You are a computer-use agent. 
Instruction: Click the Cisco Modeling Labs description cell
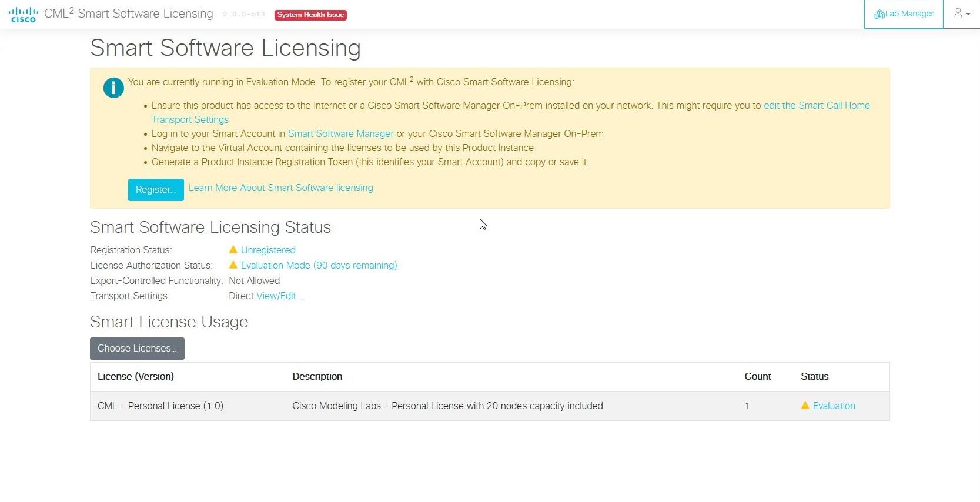[x=447, y=406]
